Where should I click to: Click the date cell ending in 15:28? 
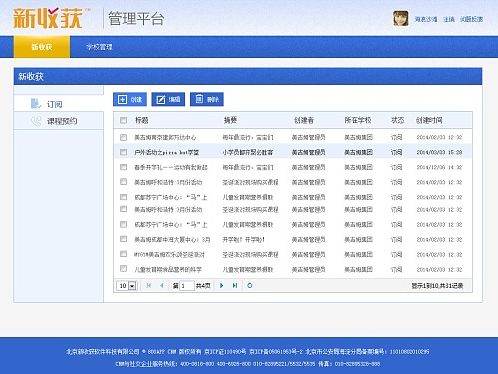(x=439, y=152)
